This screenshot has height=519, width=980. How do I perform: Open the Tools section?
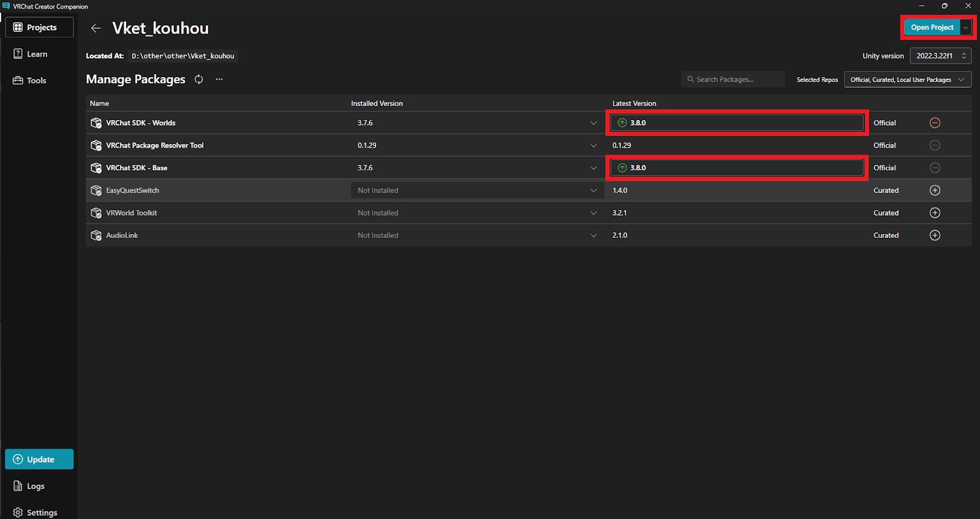click(36, 80)
